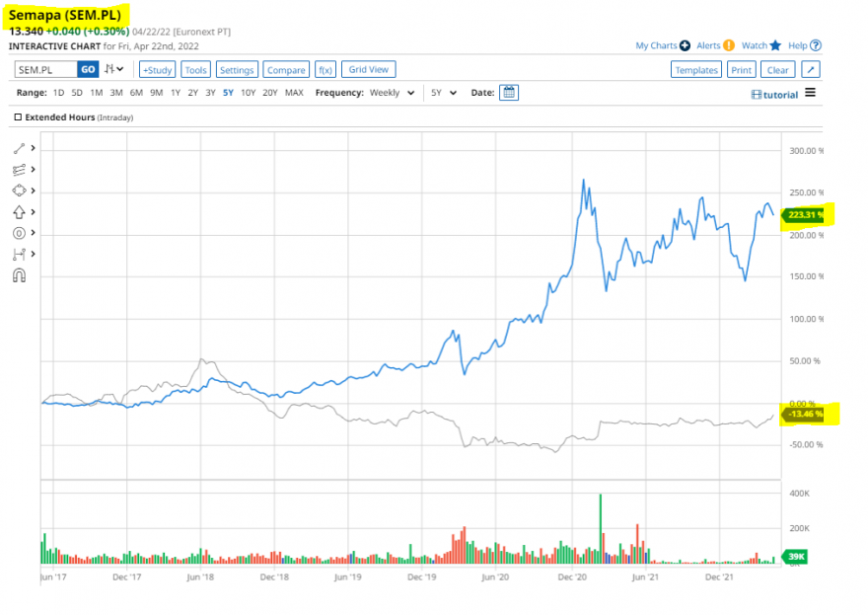Click the Help question mark icon

click(x=816, y=45)
